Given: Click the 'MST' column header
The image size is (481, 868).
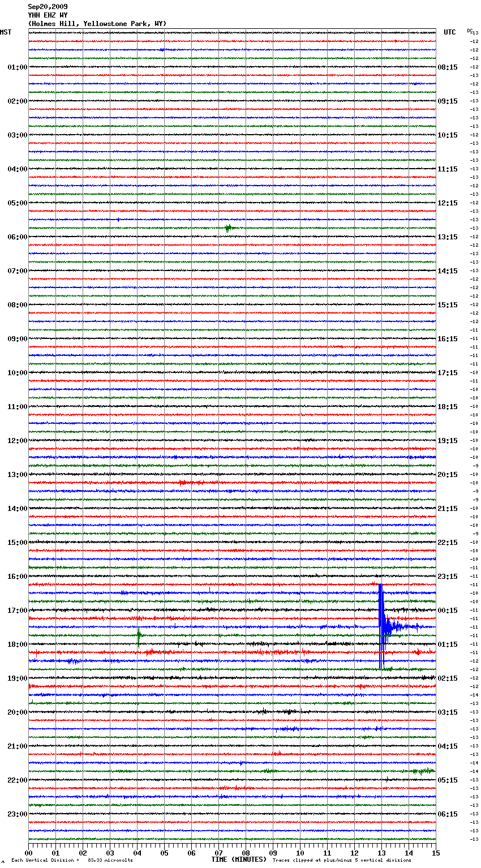Looking at the screenshot, I should pyautogui.click(x=6, y=32).
